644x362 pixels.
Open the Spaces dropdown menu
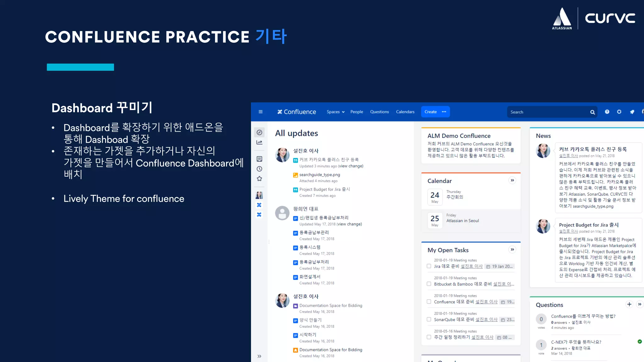(336, 112)
